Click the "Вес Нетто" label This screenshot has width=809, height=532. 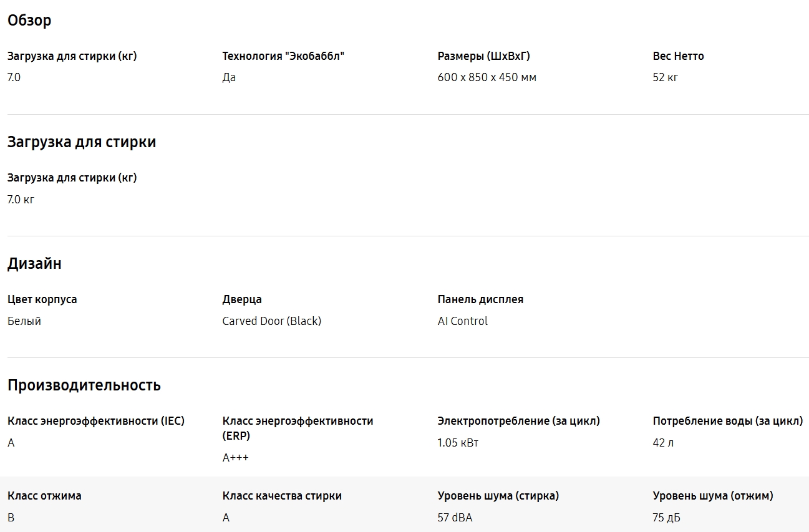point(678,56)
